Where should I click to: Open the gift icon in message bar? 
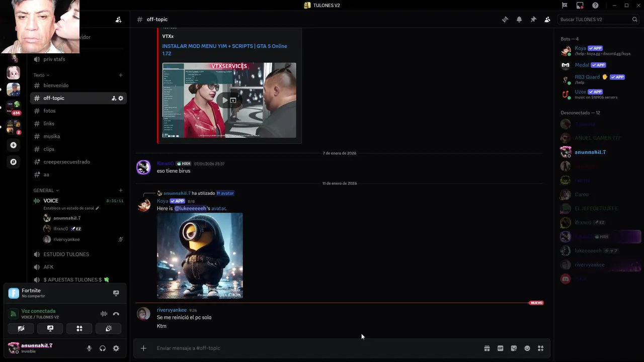487,348
